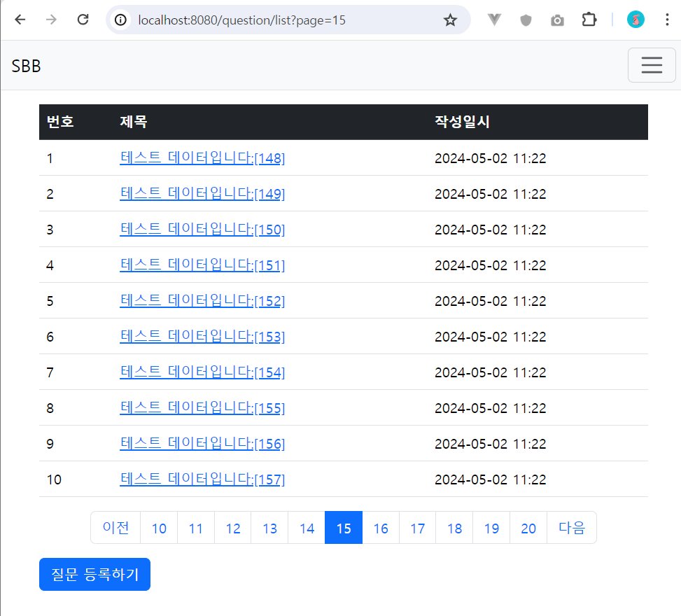Go to previous page with 이전
The height and width of the screenshot is (616, 681).
coord(115,527)
